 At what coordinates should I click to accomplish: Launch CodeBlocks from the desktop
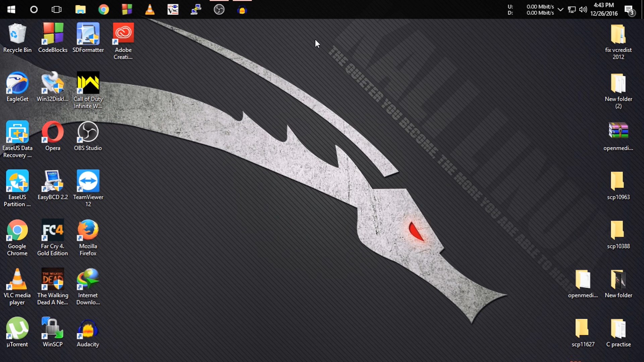(53, 38)
